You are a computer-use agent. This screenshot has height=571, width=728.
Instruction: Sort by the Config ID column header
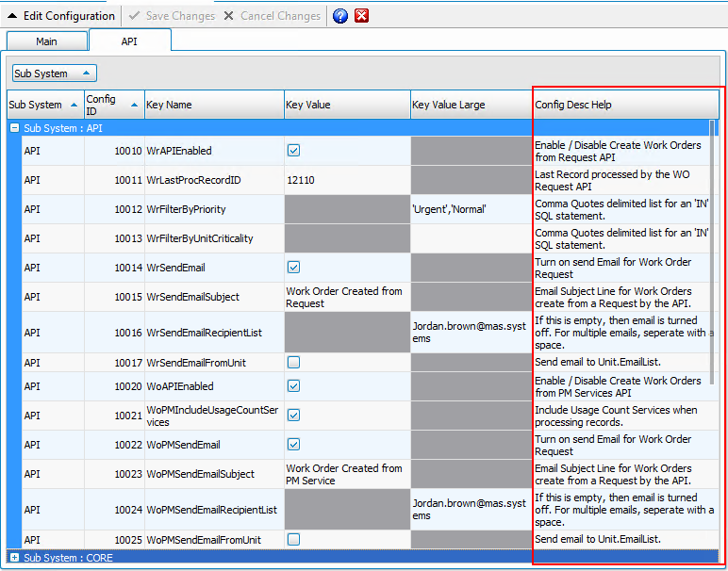[114, 105]
